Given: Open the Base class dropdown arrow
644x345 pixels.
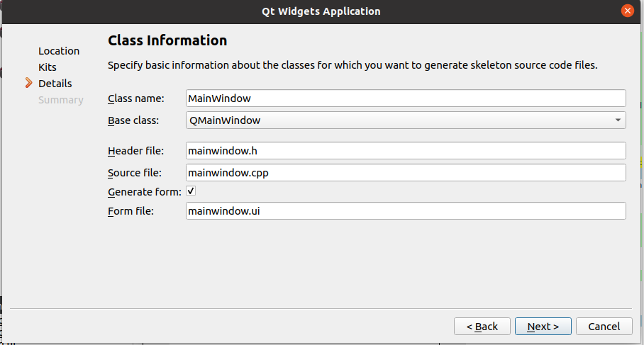Looking at the screenshot, I should coord(619,120).
